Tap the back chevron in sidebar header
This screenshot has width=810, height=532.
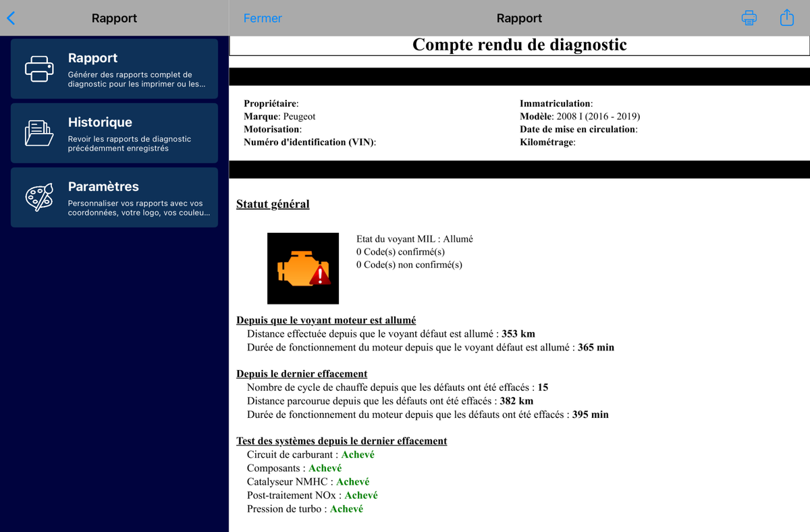pos(11,18)
